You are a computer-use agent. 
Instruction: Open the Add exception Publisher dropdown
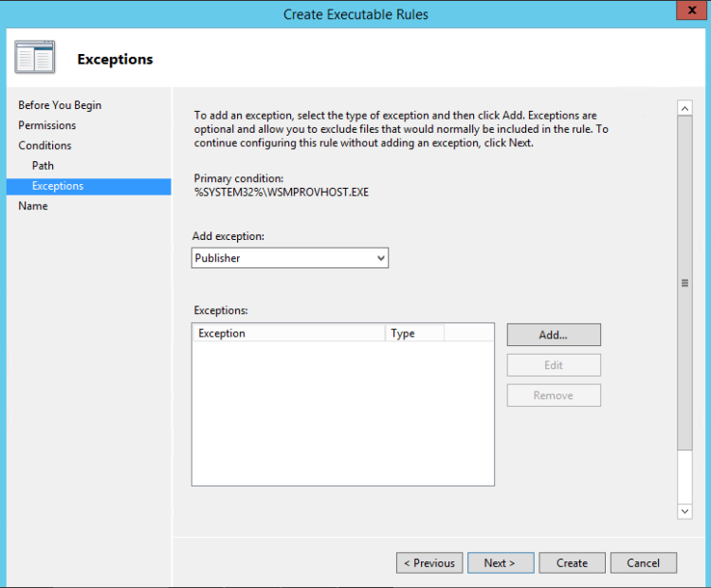click(x=290, y=258)
